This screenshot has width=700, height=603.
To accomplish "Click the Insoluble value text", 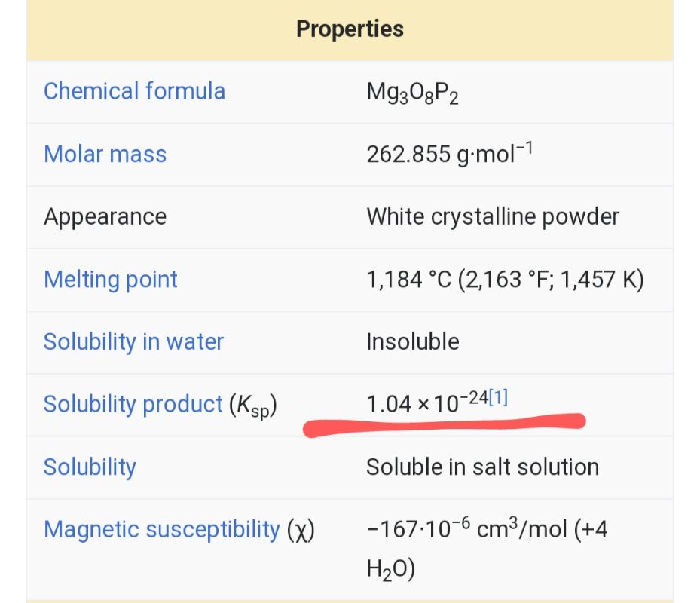I will point(413,342).
